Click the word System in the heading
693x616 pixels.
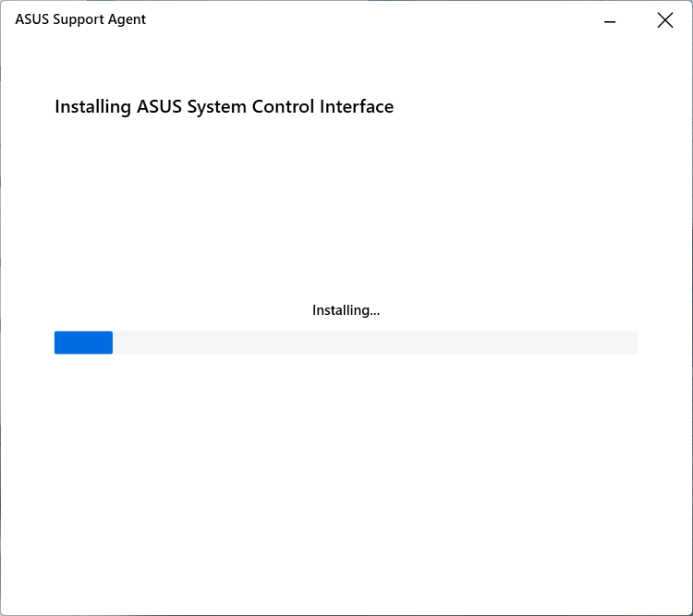click(x=216, y=107)
